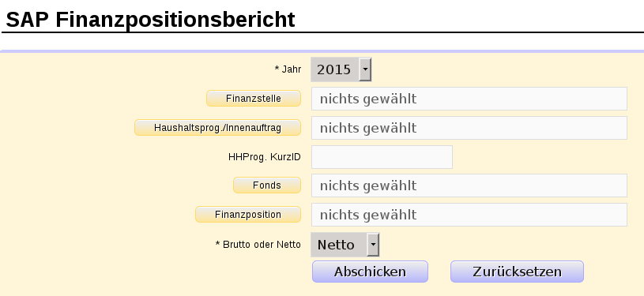Open the Haushaltsprog./Innenauftrag chooser button

(x=217, y=128)
